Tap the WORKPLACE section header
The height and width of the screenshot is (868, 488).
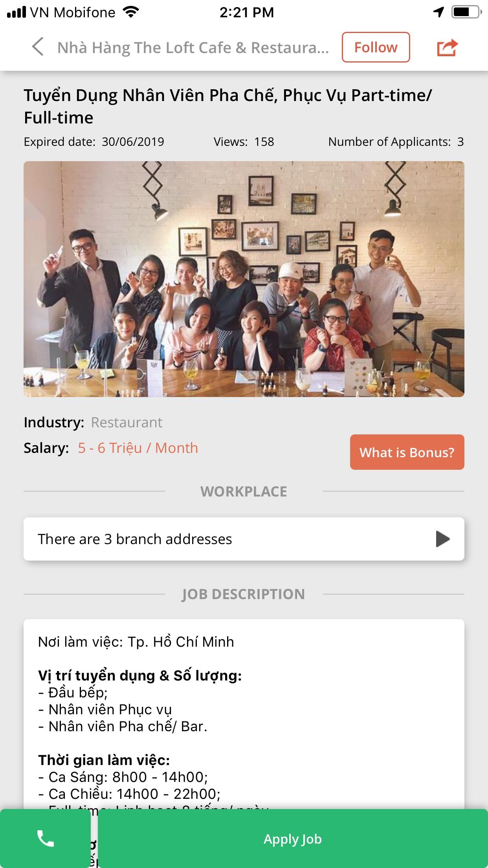(244, 491)
